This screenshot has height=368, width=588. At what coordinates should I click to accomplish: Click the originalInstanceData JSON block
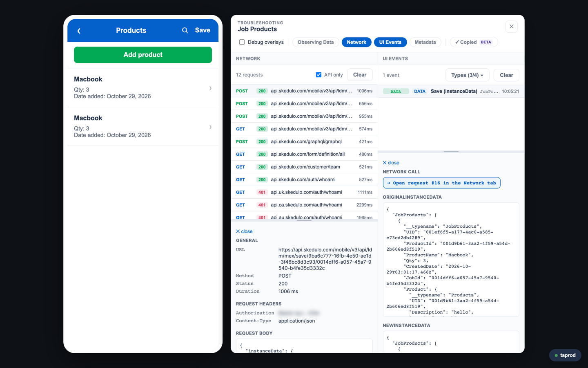(x=451, y=260)
